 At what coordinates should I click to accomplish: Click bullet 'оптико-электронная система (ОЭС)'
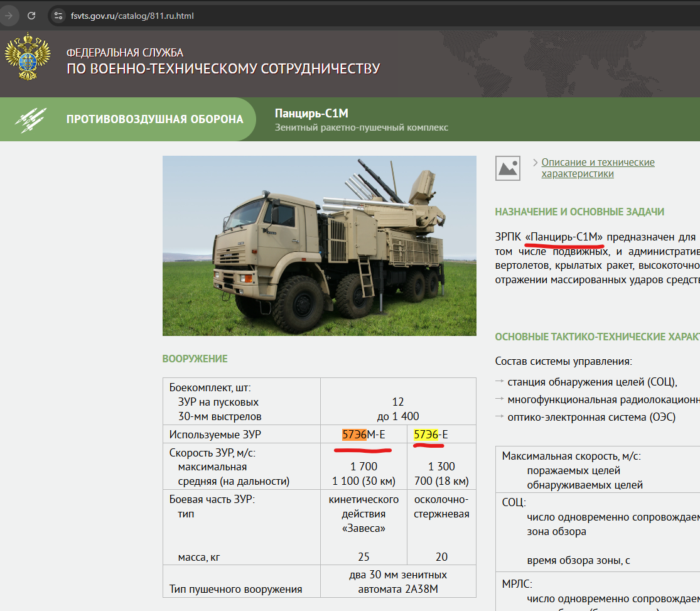[x=591, y=417]
